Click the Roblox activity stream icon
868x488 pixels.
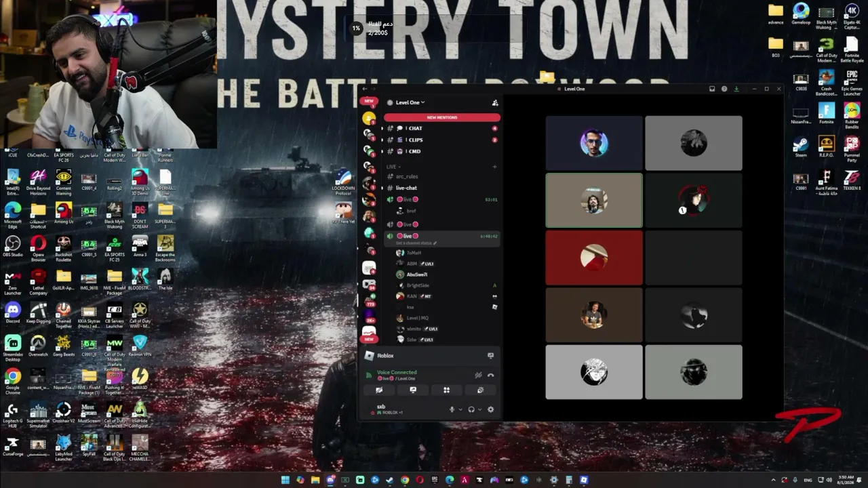point(490,355)
